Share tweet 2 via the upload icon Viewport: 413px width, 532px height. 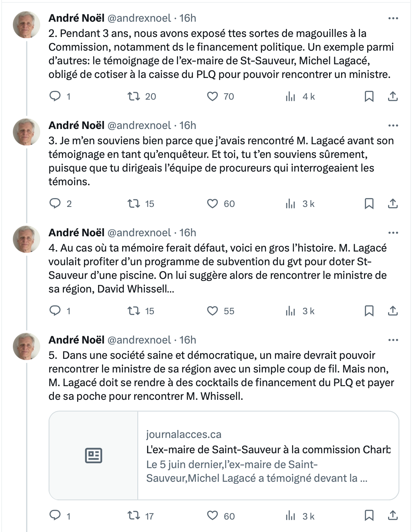pyautogui.click(x=393, y=96)
